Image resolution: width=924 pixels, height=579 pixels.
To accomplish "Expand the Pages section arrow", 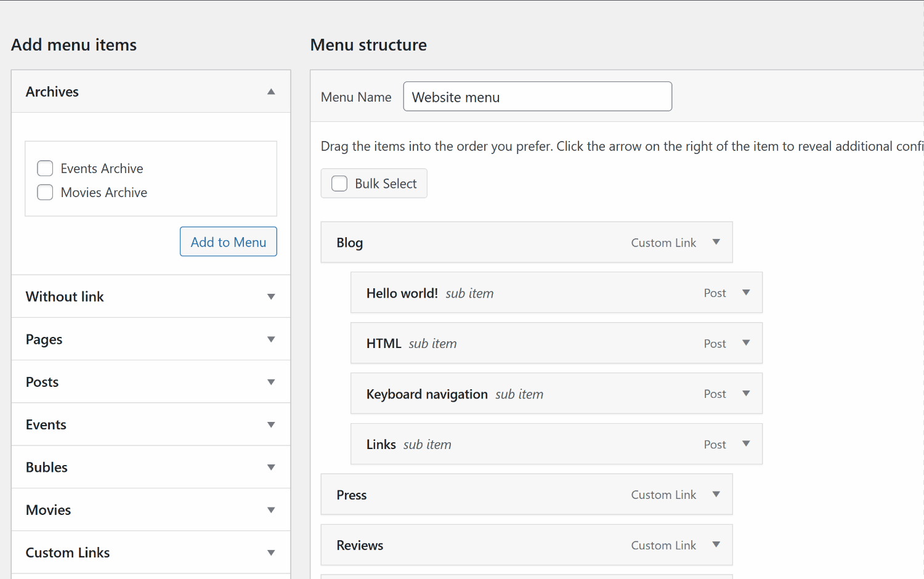I will (271, 339).
